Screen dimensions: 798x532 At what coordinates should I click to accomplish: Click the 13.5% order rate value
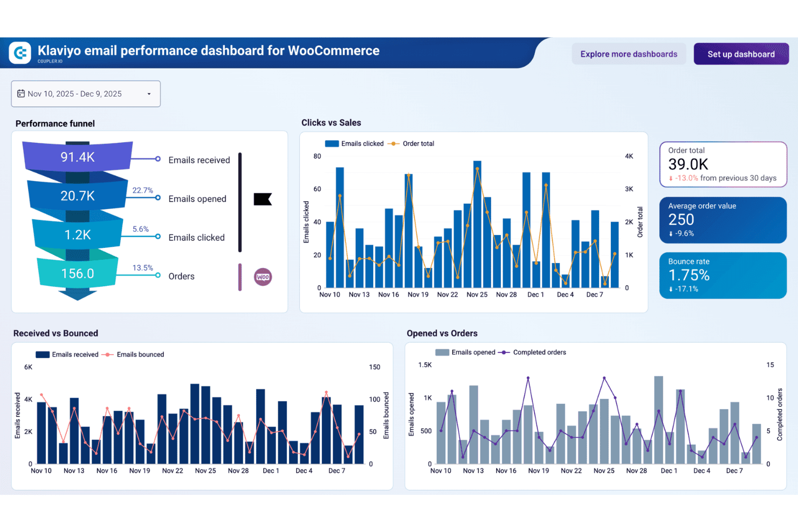(x=142, y=268)
